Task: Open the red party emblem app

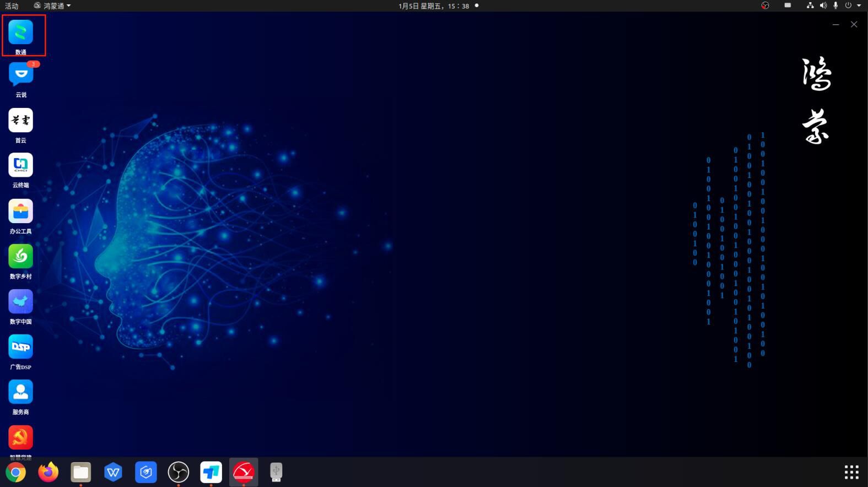Action: click(x=21, y=437)
